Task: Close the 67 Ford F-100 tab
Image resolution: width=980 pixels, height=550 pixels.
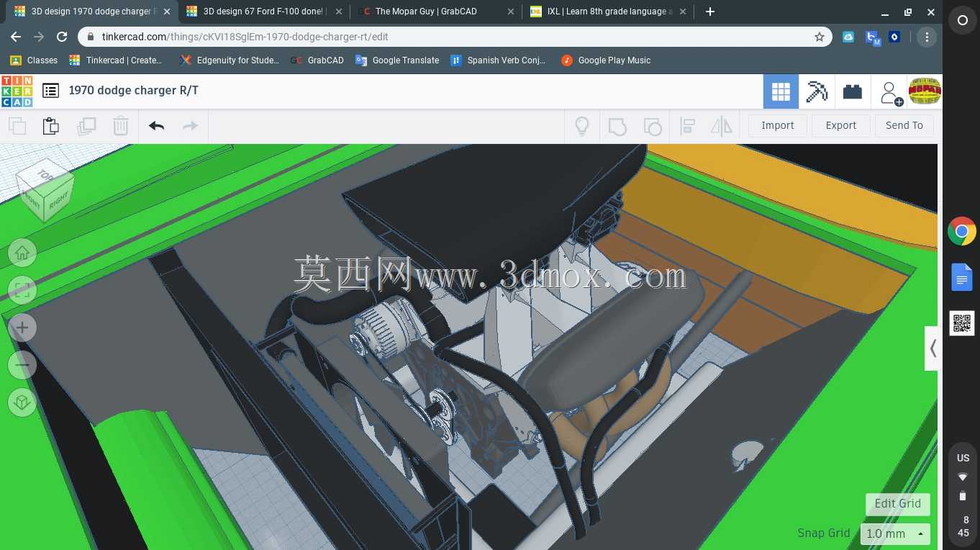Action: point(339,12)
